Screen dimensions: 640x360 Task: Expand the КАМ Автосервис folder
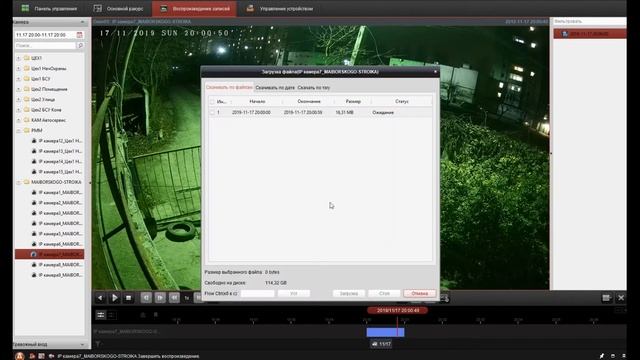tap(18, 120)
